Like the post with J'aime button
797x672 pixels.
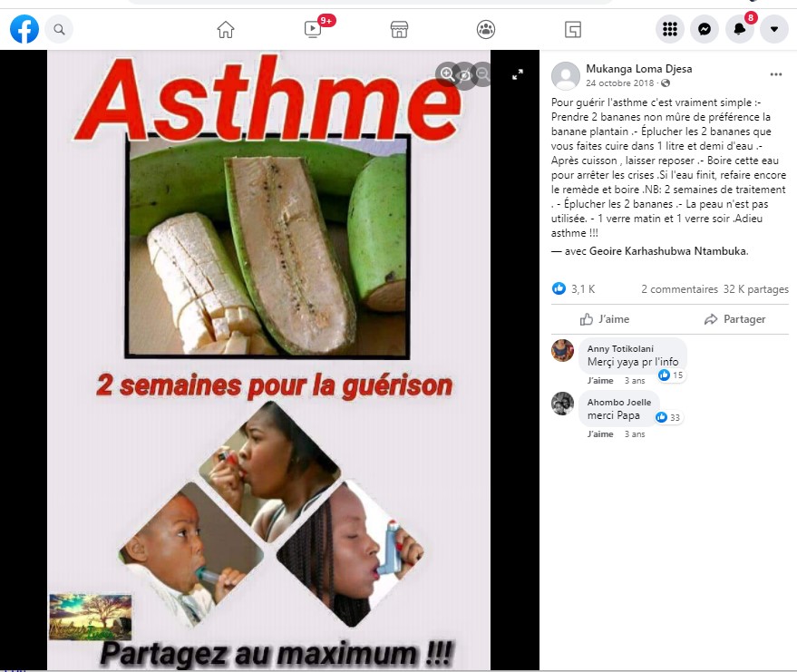(x=605, y=319)
